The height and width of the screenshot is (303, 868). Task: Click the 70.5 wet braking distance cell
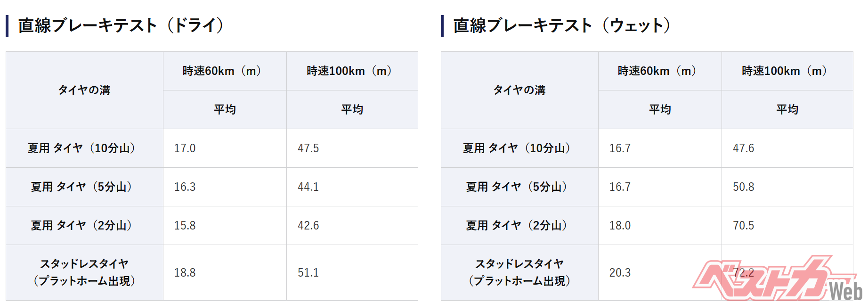point(743,226)
